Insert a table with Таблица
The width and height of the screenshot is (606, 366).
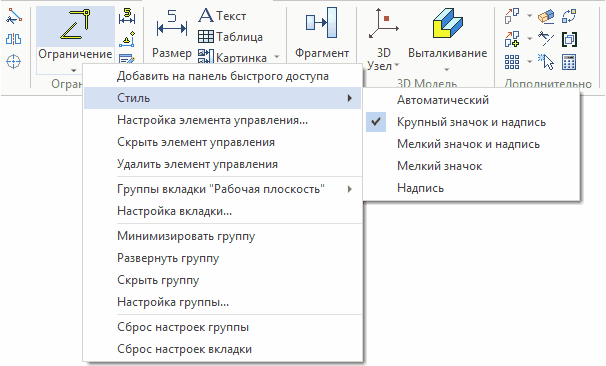tap(230, 37)
